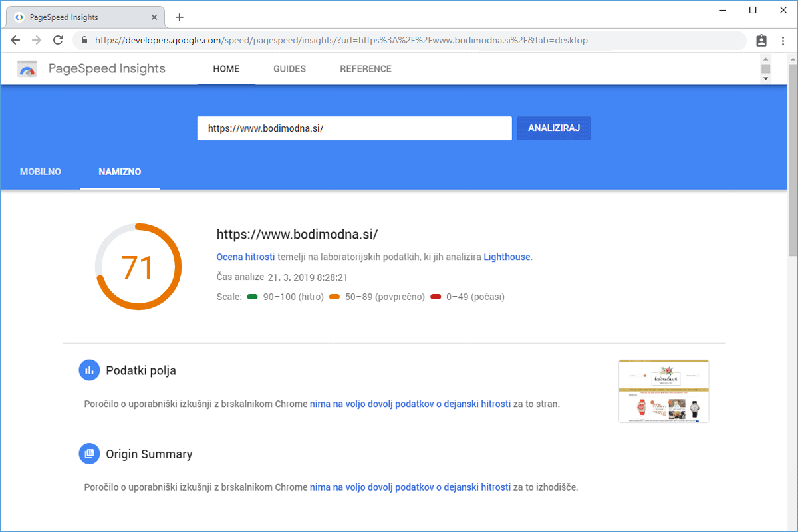798x532 pixels.
Task: Close the PageSpeed Insights tab
Action: pyautogui.click(x=154, y=17)
